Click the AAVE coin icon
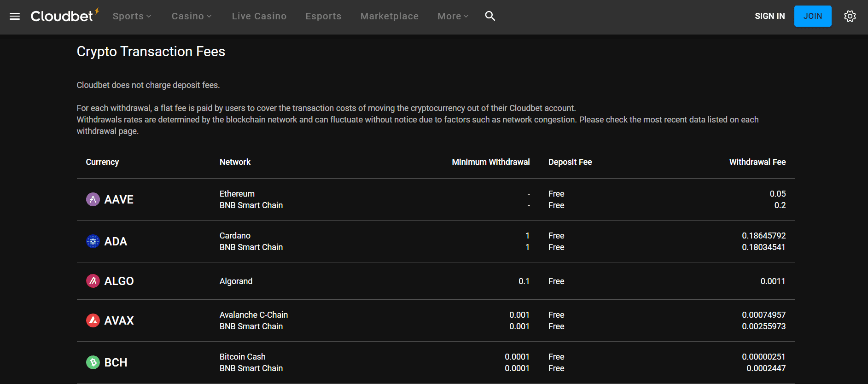Image resolution: width=868 pixels, height=384 pixels. point(93,199)
